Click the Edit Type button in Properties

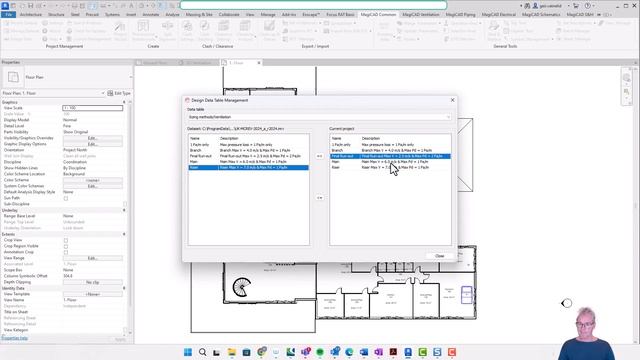pos(119,93)
